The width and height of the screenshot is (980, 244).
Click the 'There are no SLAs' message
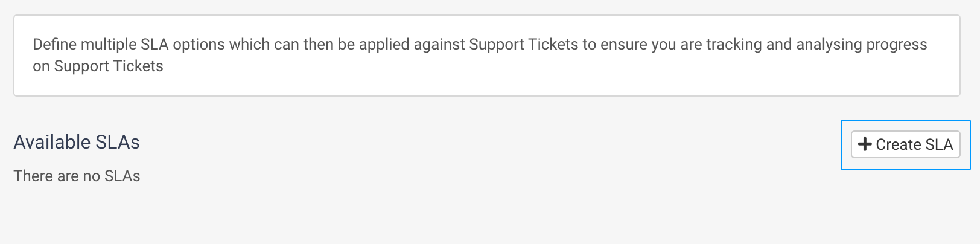pos(77,176)
